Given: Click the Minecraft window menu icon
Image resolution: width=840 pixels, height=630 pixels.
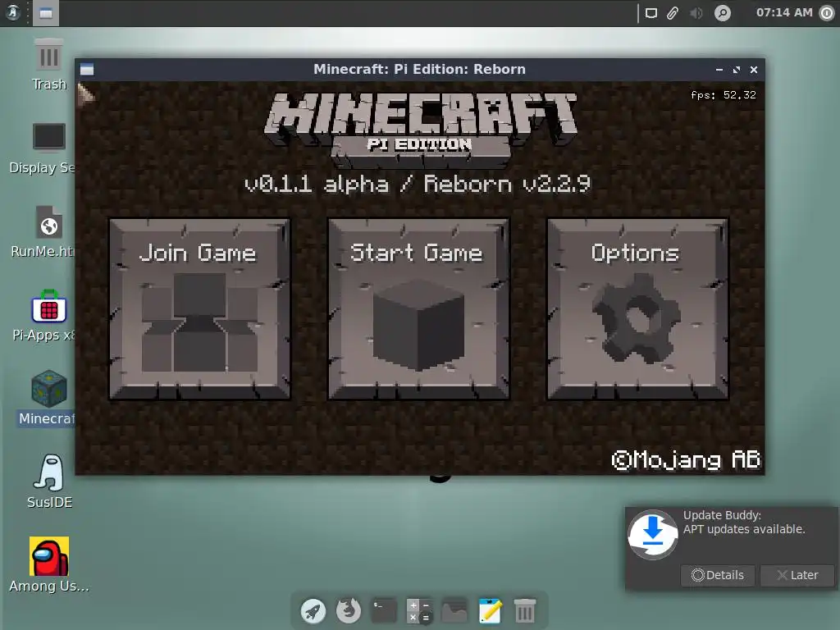Looking at the screenshot, I should [x=87, y=70].
